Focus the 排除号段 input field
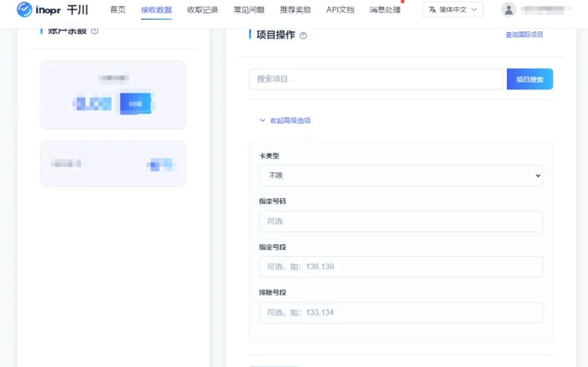Screen dimensions: 588x367 401,313
